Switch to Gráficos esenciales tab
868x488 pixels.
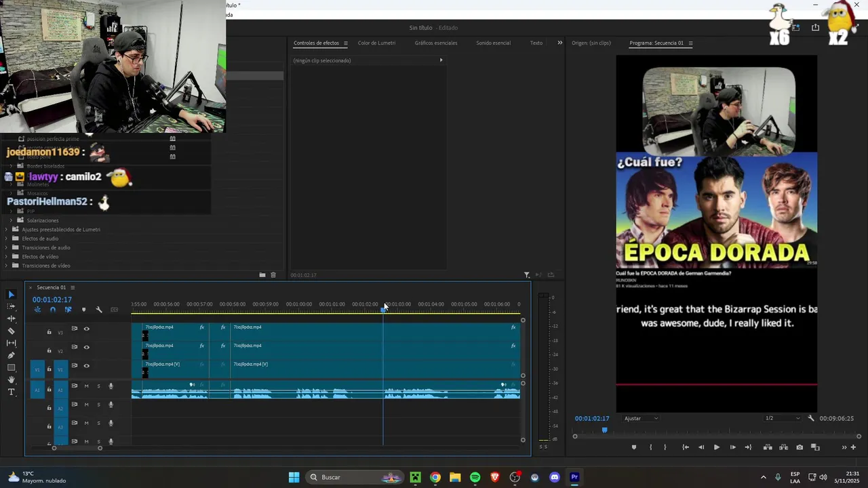tap(436, 43)
